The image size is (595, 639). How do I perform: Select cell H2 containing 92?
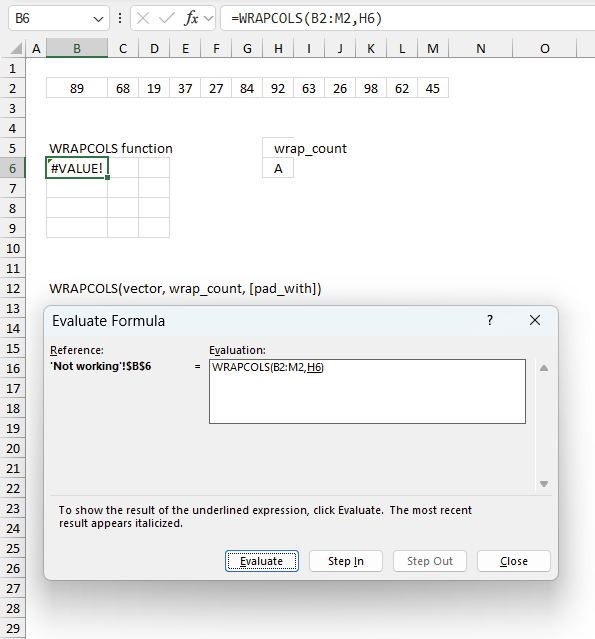[x=278, y=88]
